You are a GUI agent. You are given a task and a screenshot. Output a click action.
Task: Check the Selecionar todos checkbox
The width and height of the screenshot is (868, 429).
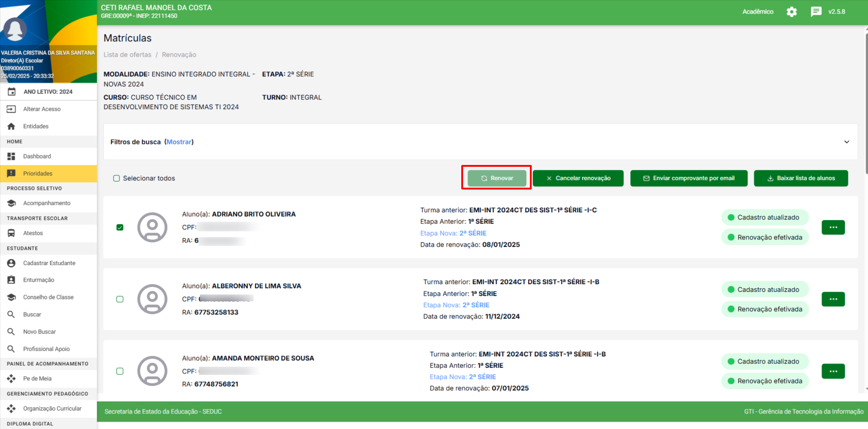click(116, 179)
